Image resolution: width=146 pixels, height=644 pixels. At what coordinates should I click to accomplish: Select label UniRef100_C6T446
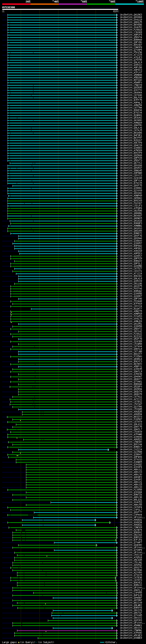coord(131,95)
